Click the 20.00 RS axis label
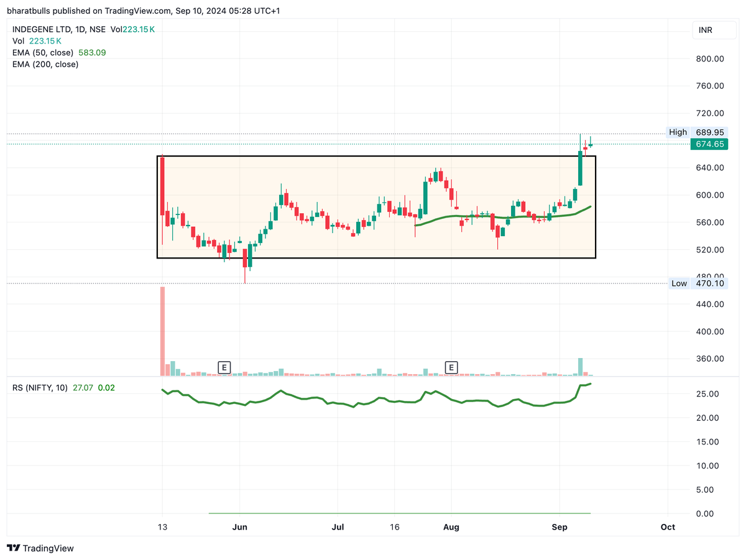This screenshot has height=560, width=746. tap(708, 418)
